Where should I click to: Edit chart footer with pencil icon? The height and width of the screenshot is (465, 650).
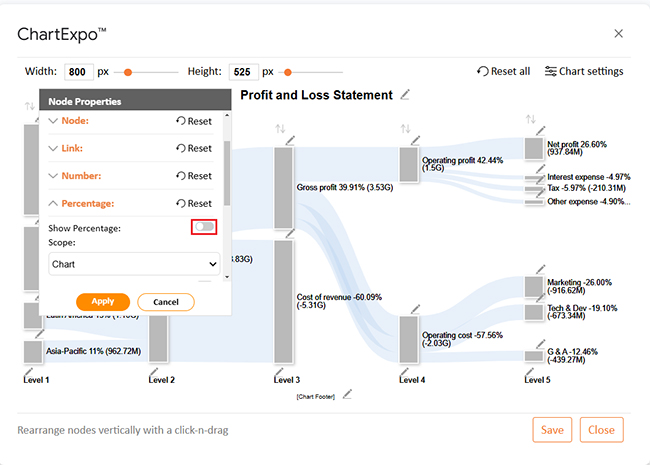point(347,395)
